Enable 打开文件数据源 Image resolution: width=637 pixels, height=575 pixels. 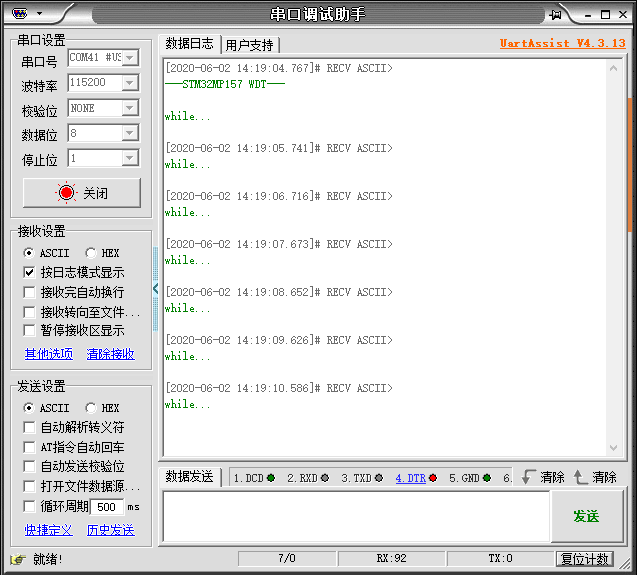tap(29, 486)
